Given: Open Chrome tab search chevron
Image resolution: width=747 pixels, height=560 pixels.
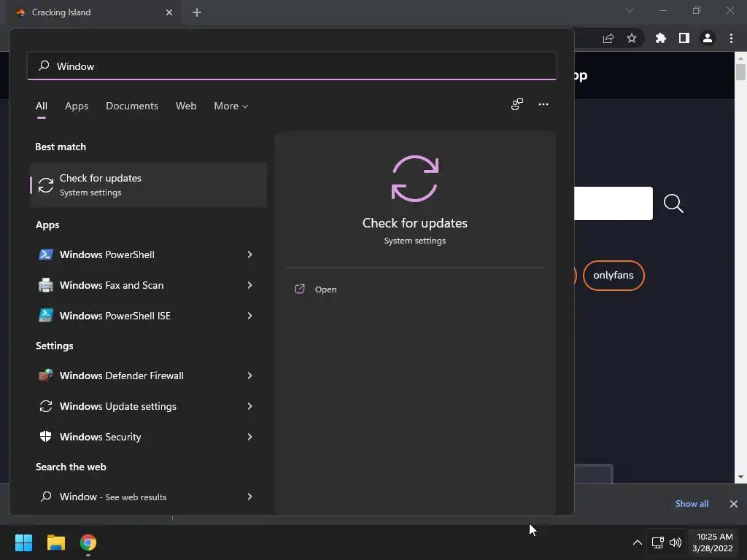Looking at the screenshot, I should coord(630,10).
